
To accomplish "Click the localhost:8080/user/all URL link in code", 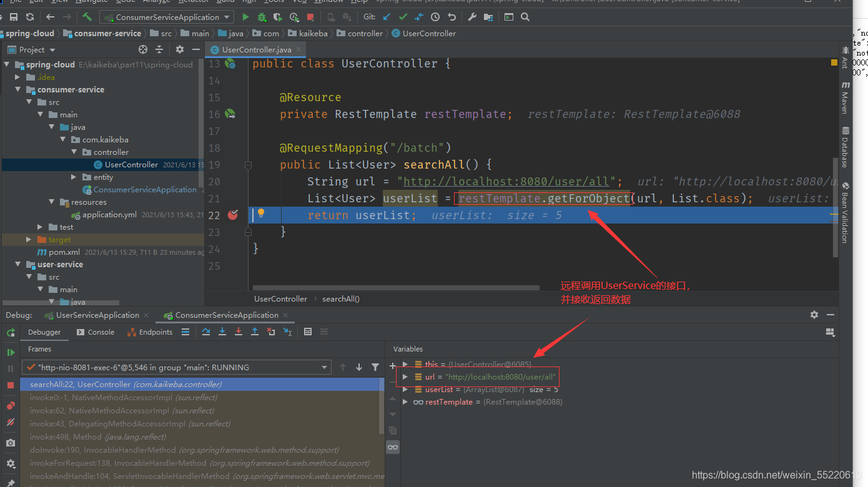I will 506,181.
